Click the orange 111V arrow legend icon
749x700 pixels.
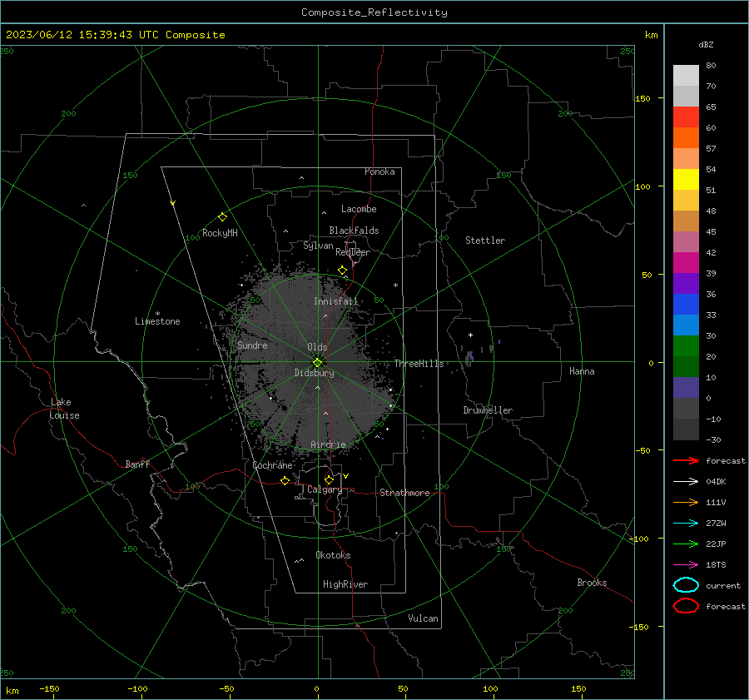tap(686, 502)
